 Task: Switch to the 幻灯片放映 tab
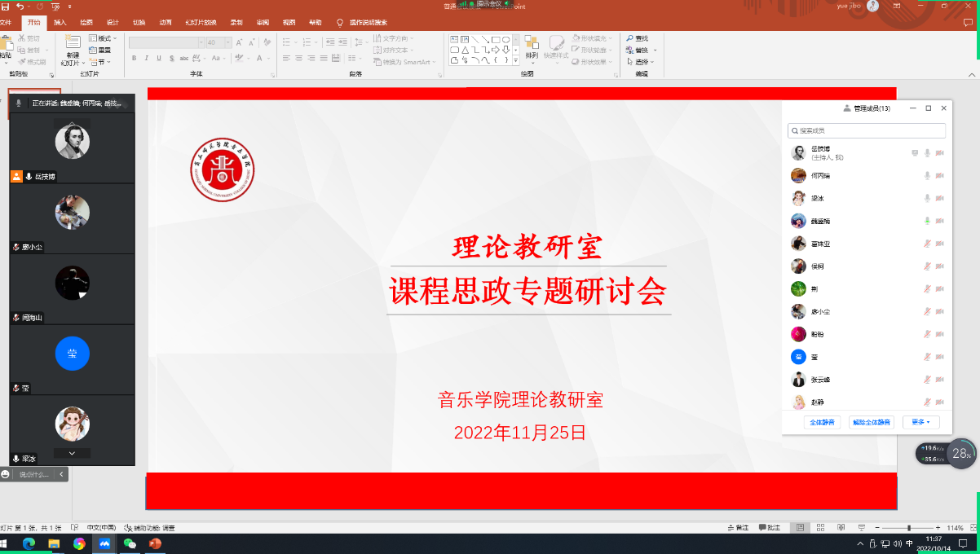201,23
